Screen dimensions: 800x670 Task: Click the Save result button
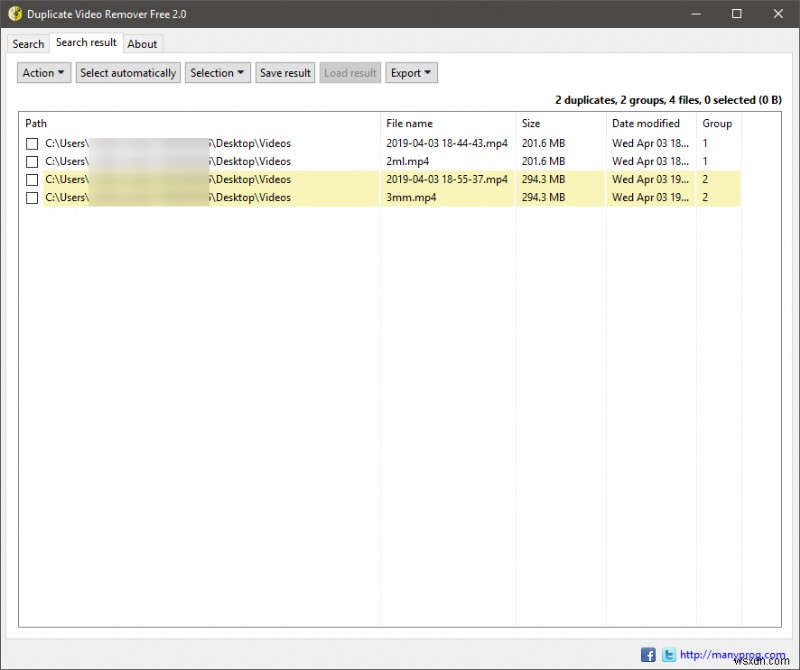pos(285,73)
